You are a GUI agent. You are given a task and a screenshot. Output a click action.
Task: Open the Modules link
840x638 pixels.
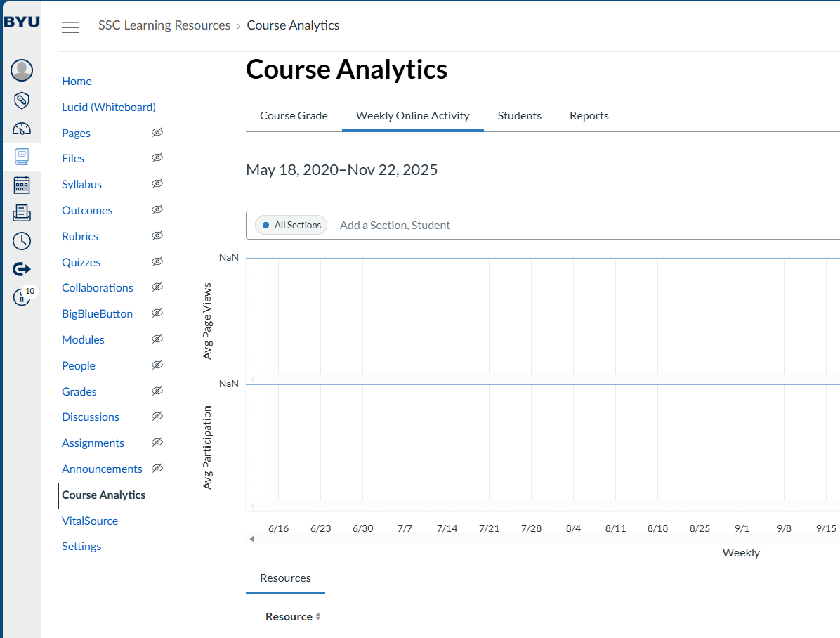[83, 340]
